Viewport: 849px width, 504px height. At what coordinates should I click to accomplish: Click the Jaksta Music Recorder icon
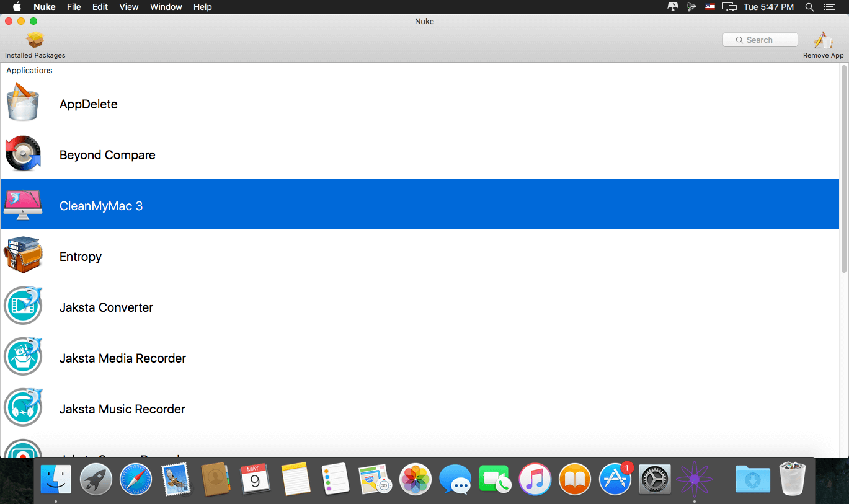pos(23,407)
